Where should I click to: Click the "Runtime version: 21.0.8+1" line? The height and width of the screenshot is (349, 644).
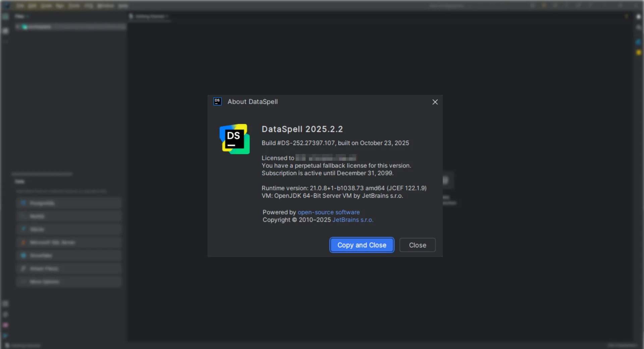click(344, 188)
